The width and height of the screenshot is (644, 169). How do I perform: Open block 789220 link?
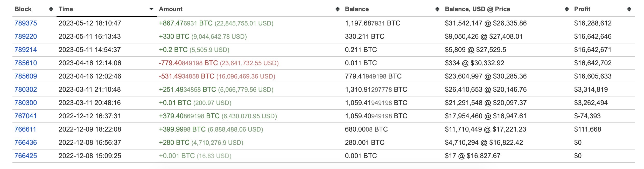(26, 37)
